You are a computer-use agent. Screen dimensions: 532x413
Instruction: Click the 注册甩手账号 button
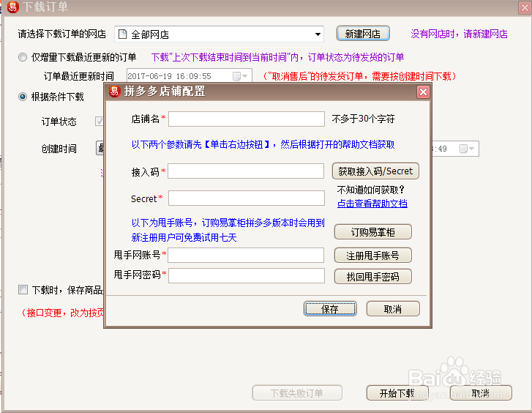(373, 256)
